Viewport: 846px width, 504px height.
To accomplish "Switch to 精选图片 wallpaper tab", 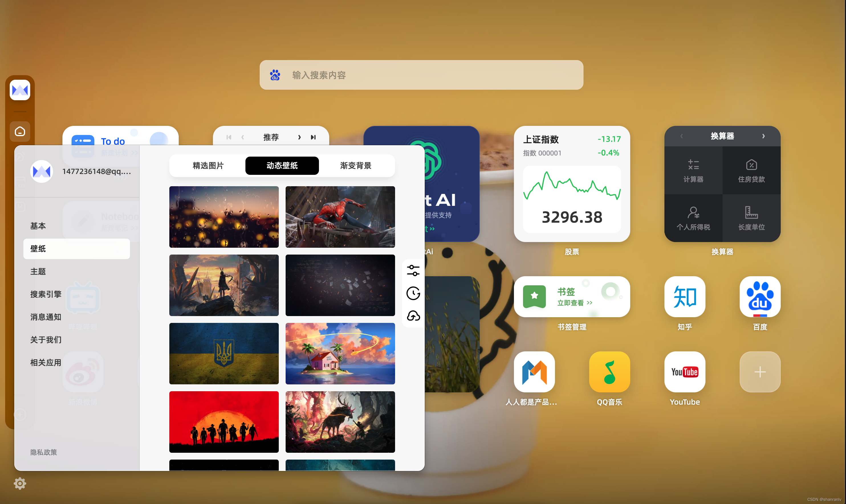I will pyautogui.click(x=208, y=166).
